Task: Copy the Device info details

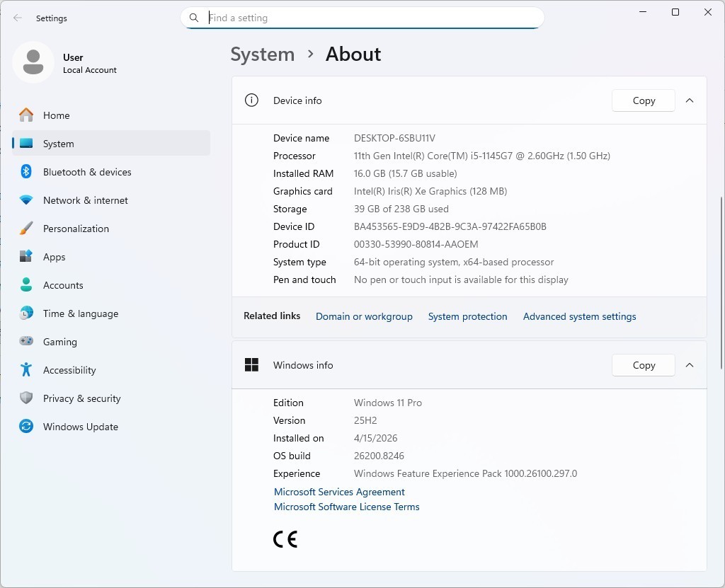Action: tap(643, 100)
